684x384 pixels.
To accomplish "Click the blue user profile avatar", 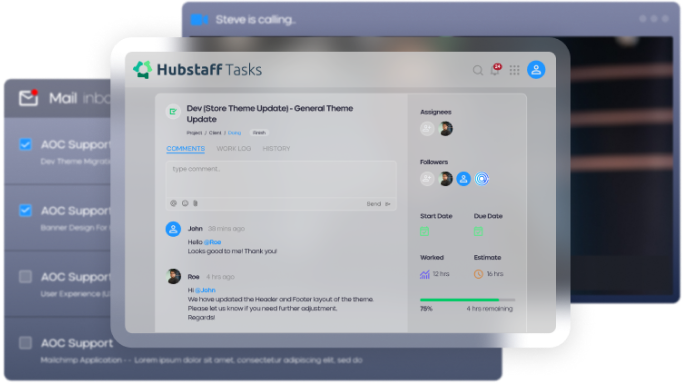I will (x=536, y=70).
